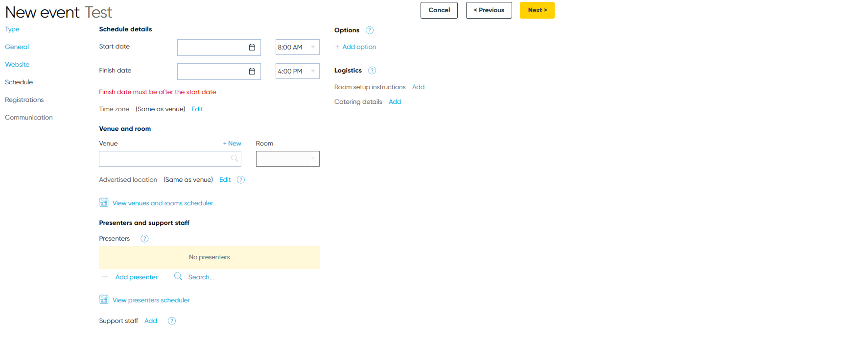This screenshot has height=346, width=868.
Task: Click the Options help question mark icon
Action: click(x=370, y=30)
